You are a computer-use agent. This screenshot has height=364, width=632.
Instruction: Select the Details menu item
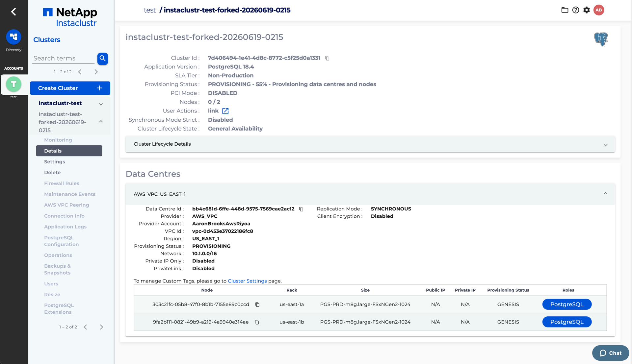69,151
